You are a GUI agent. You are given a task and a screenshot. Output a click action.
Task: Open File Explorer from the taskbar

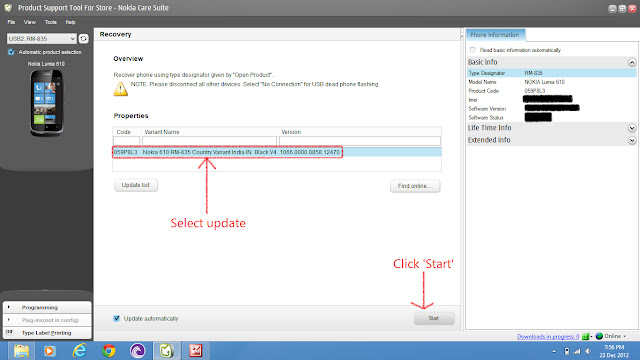(x=21, y=351)
